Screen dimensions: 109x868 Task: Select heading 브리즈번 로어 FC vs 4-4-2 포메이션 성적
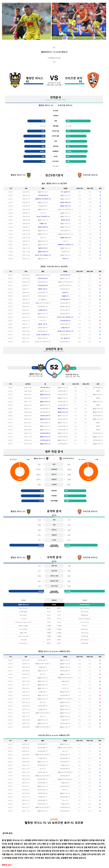coord(54,735)
